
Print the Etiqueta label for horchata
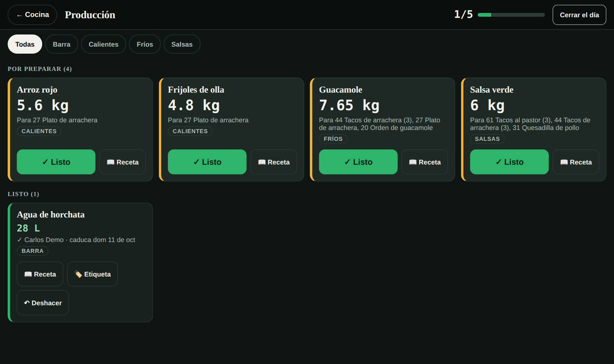(93, 274)
